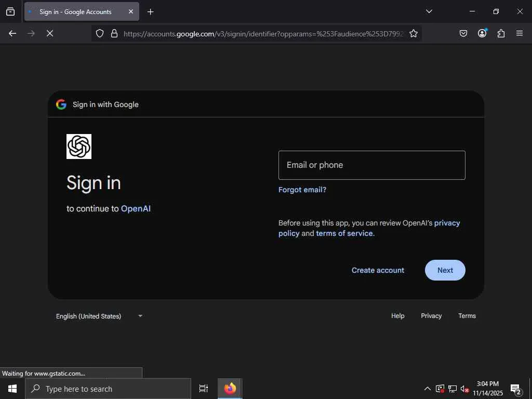The width and height of the screenshot is (532, 399).
Task: Open the Help footer link
Action: pyautogui.click(x=397, y=316)
